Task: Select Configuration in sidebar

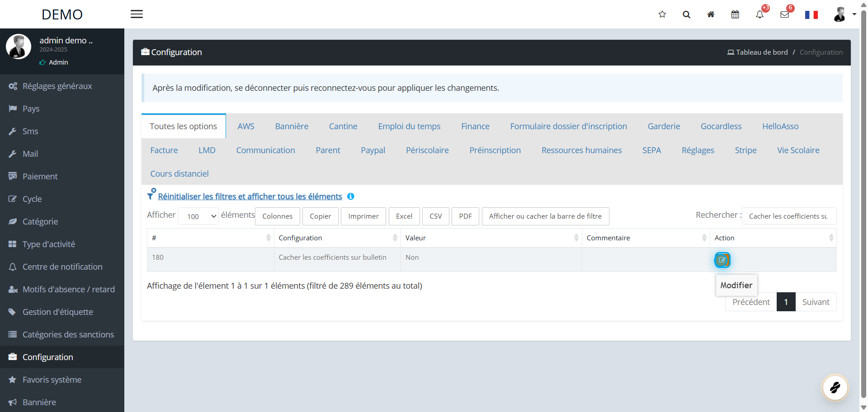Action: (x=62, y=357)
